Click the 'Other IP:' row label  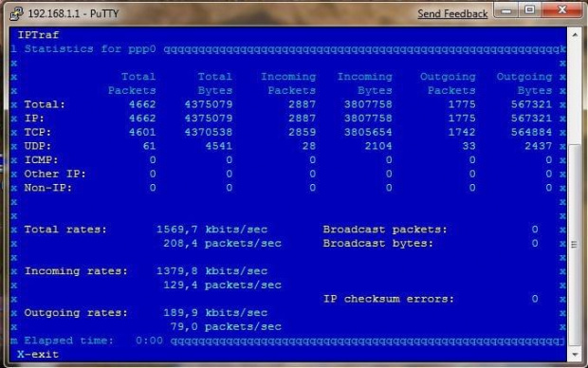coord(55,174)
